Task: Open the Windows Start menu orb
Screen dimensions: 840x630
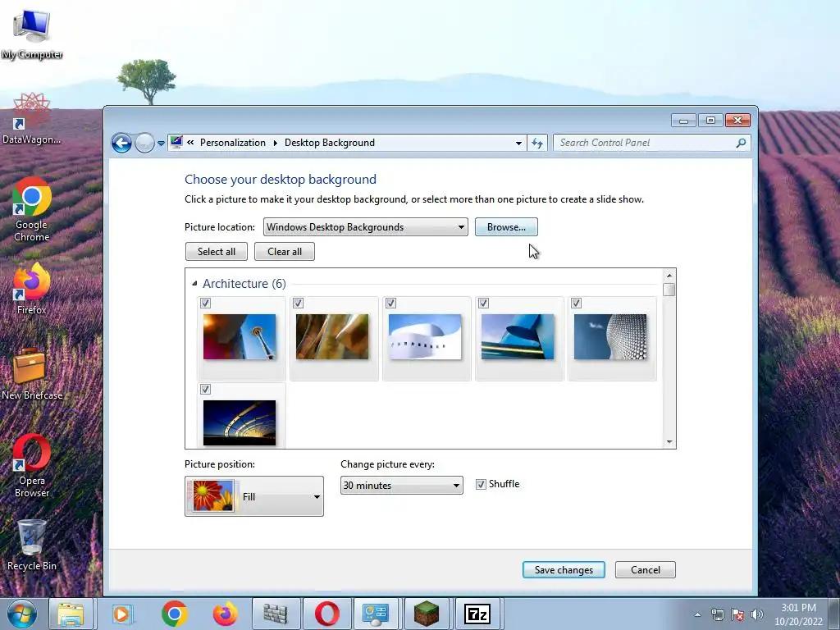Action: [x=22, y=614]
